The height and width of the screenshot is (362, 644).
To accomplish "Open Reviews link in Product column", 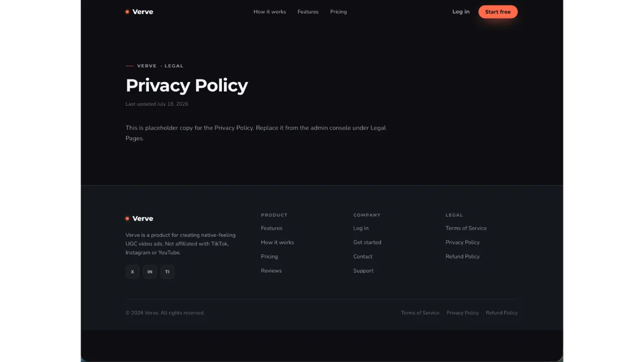I will (271, 270).
